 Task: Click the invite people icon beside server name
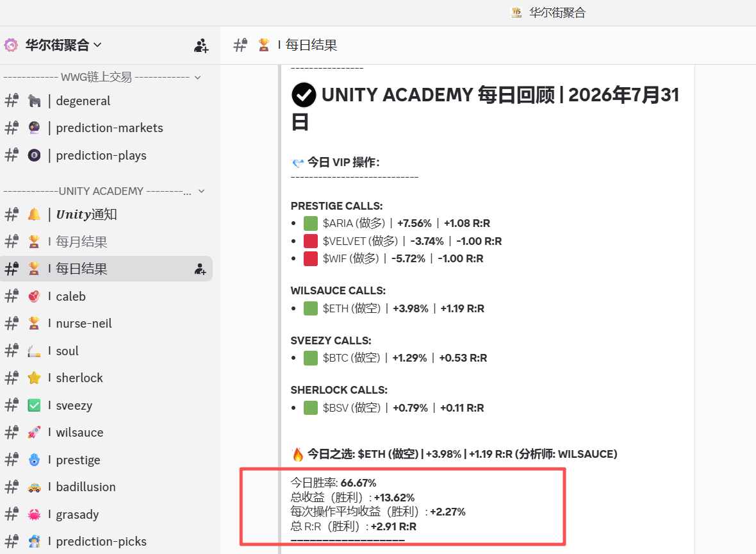pos(201,46)
